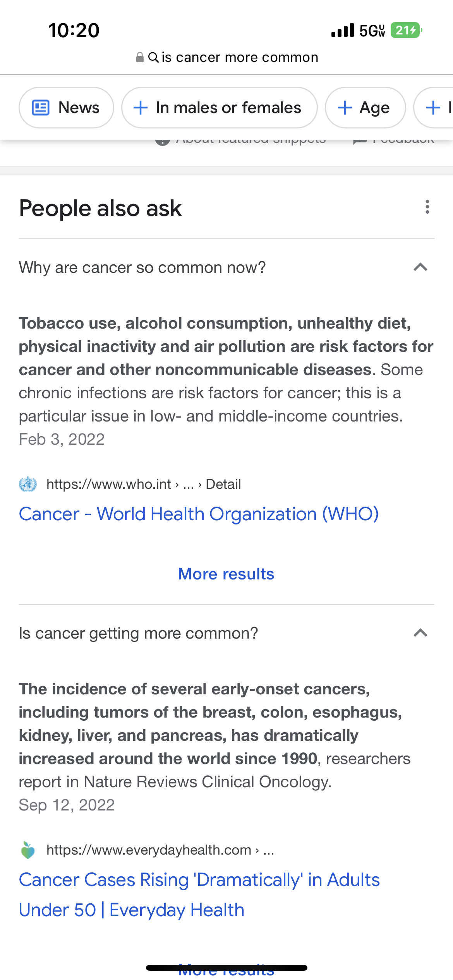Open Cancer Cases Rising 'Dramatically' article
The height and width of the screenshot is (980, 453).
click(199, 895)
